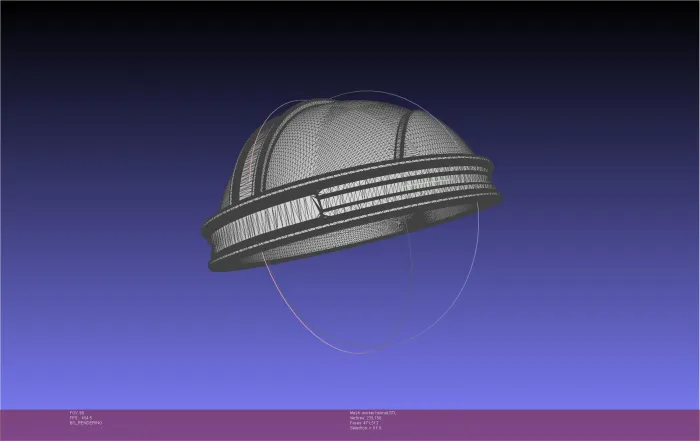Click the BO_RENDERING status text
Screen dimensions: 700x441
click(x=86, y=423)
